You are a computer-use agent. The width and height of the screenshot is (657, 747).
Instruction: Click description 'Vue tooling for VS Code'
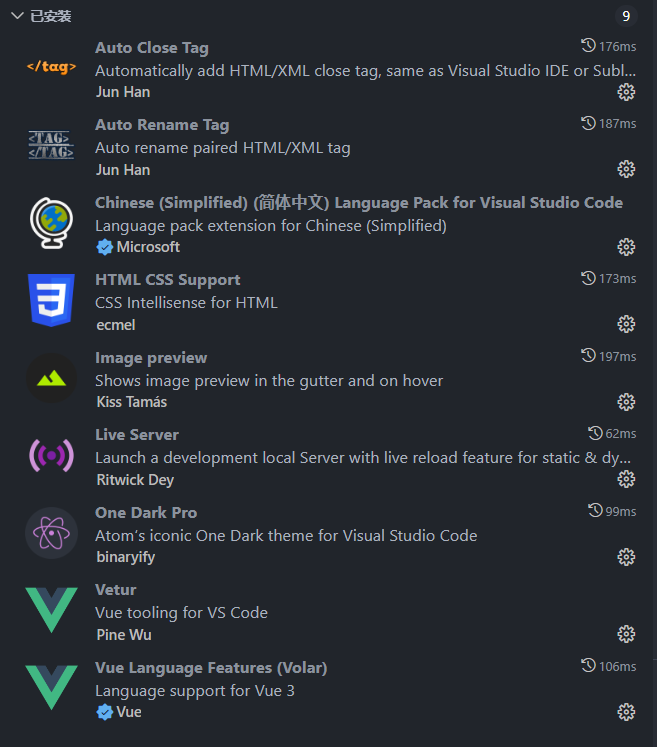[182, 613]
